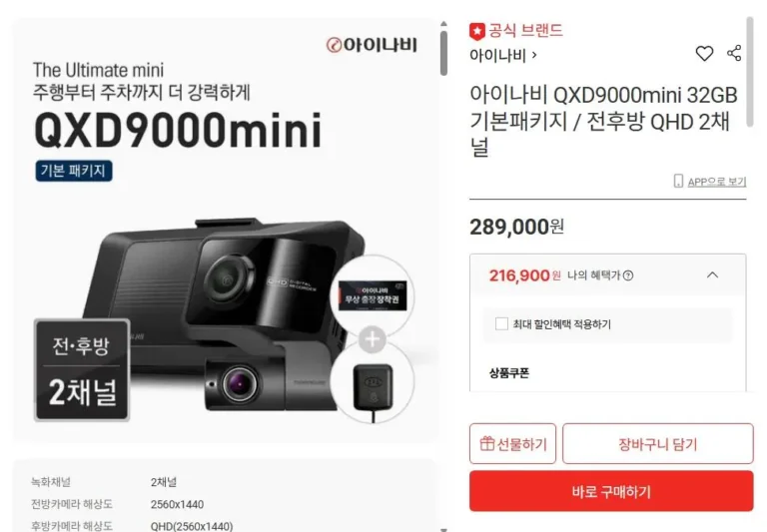
Task: Click the 공식 브랜드 label
Action: click(x=525, y=31)
